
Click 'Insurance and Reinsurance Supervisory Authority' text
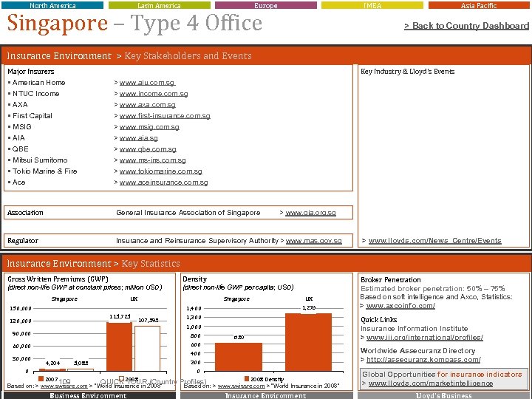(197, 241)
